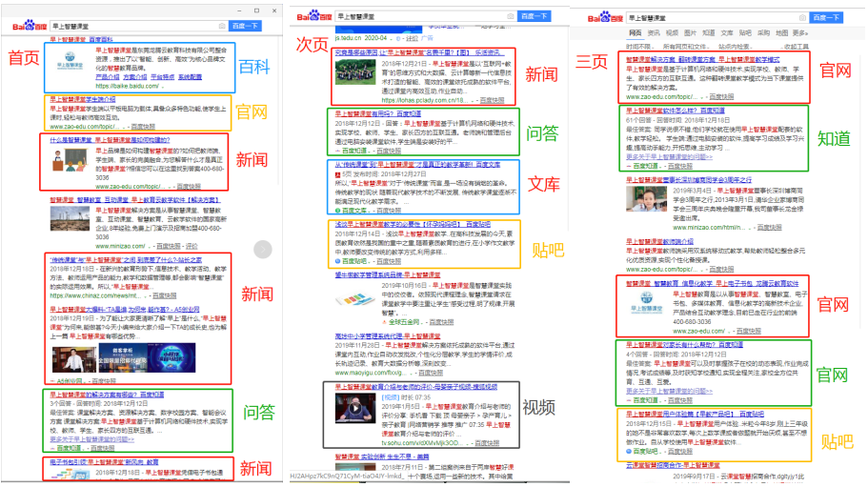Switch to the 文库 tab

click(727, 32)
